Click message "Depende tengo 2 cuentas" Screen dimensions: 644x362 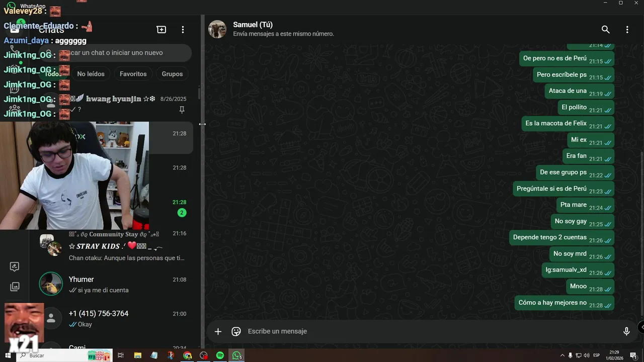tap(561, 238)
